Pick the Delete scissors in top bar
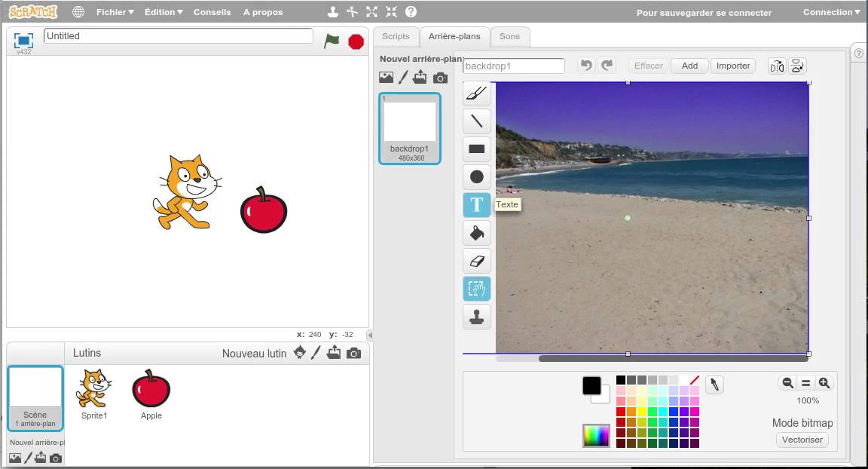 click(352, 11)
